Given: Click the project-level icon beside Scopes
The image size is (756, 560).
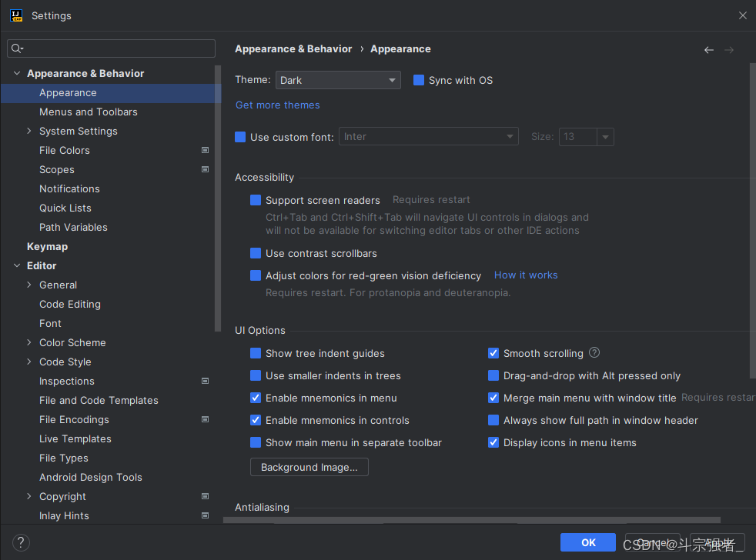Looking at the screenshot, I should point(205,169).
